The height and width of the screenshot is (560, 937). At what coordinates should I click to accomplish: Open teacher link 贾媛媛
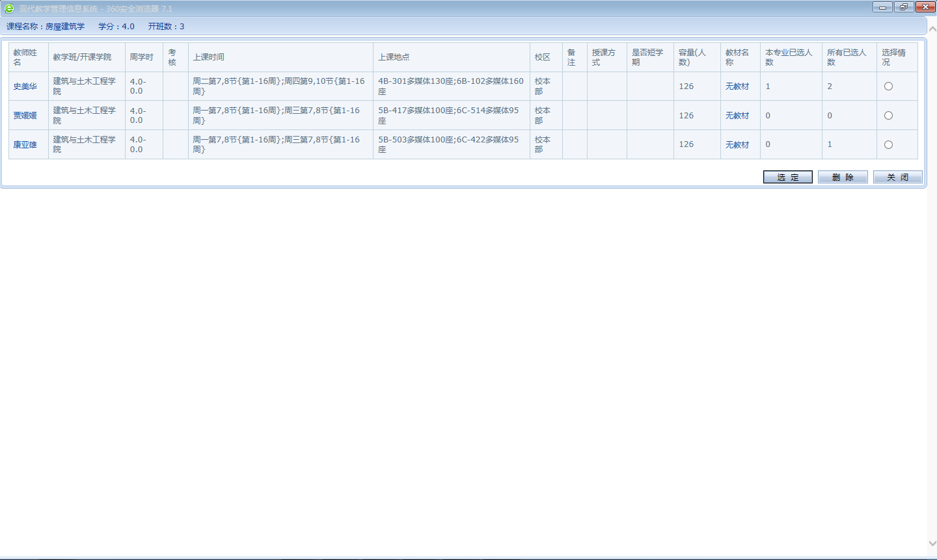click(25, 116)
